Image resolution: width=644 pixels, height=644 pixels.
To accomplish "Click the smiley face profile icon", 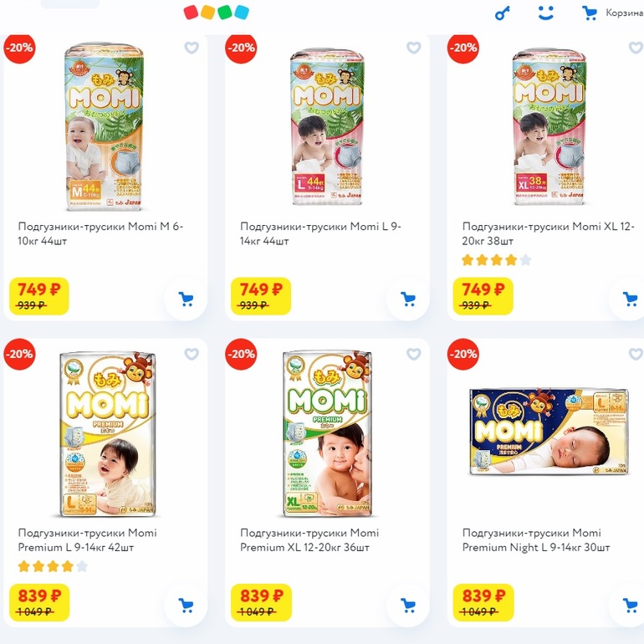I will (x=546, y=13).
